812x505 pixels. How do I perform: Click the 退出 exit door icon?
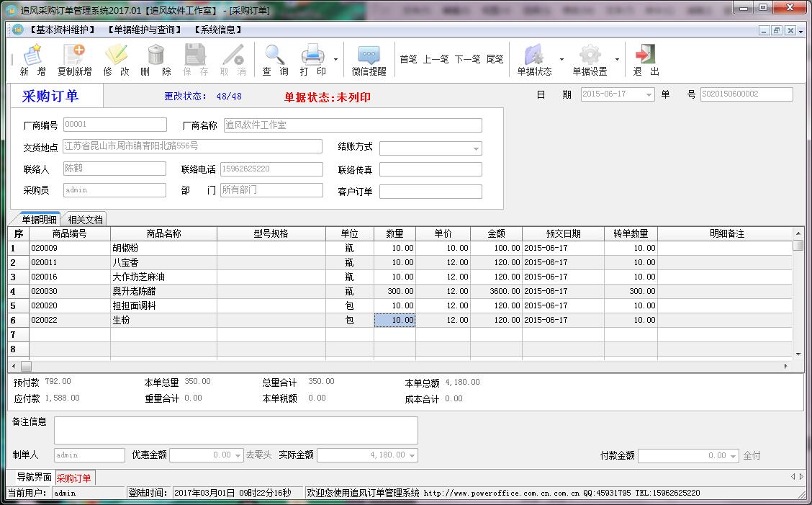pyautogui.click(x=645, y=55)
